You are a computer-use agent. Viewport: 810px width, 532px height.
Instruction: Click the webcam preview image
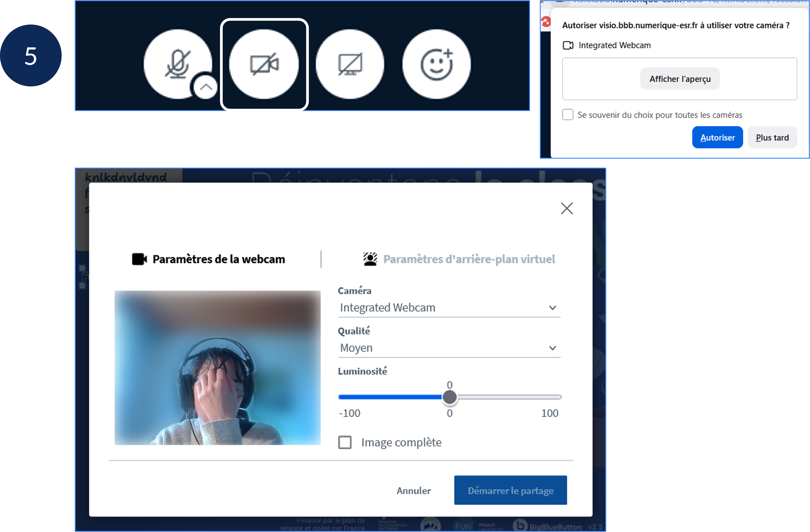coord(218,367)
